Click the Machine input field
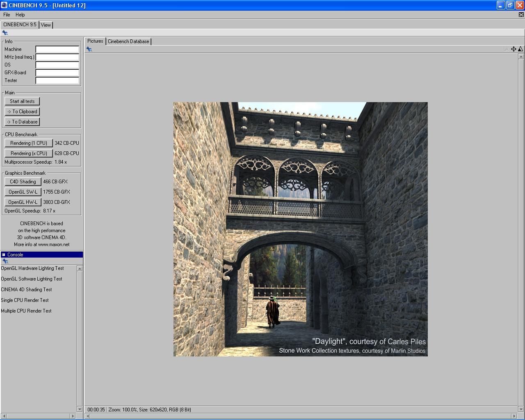The height and width of the screenshot is (420, 525). coord(57,49)
